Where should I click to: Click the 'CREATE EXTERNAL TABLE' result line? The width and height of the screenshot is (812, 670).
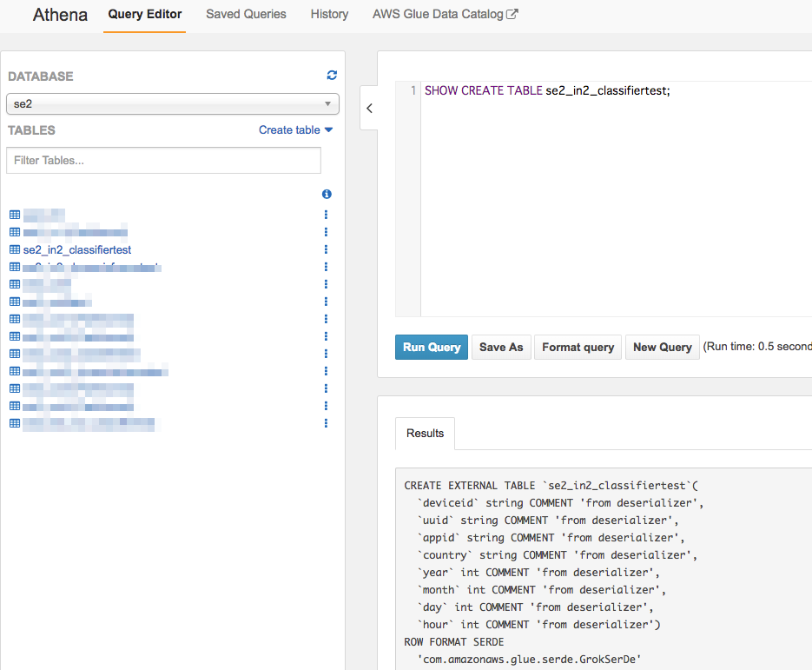pos(551,486)
